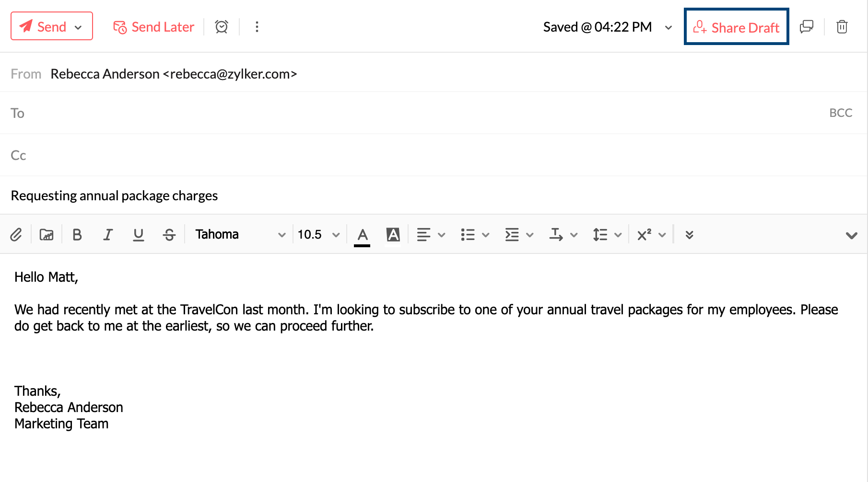Toggle bold formatting
The width and height of the screenshot is (868, 482).
point(77,234)
